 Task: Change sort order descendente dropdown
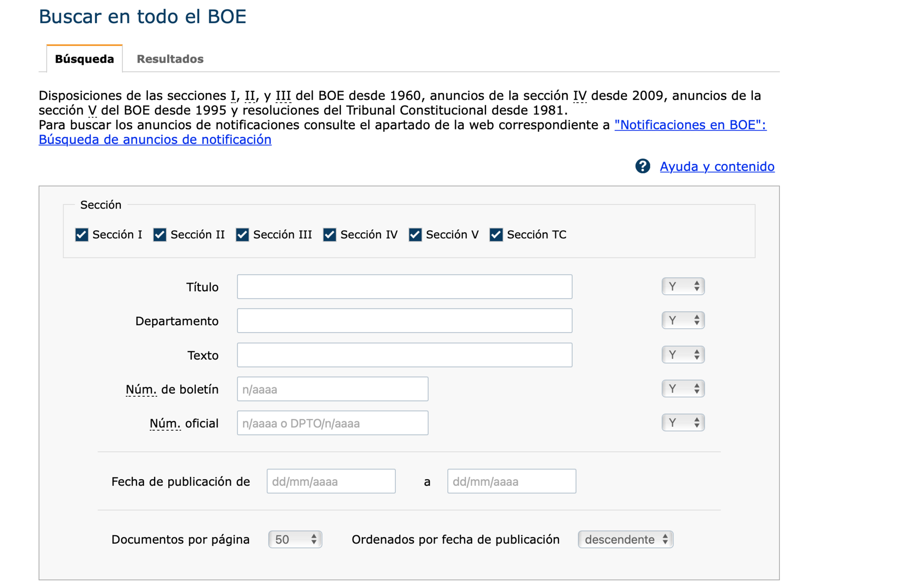[x=625, y=539]
